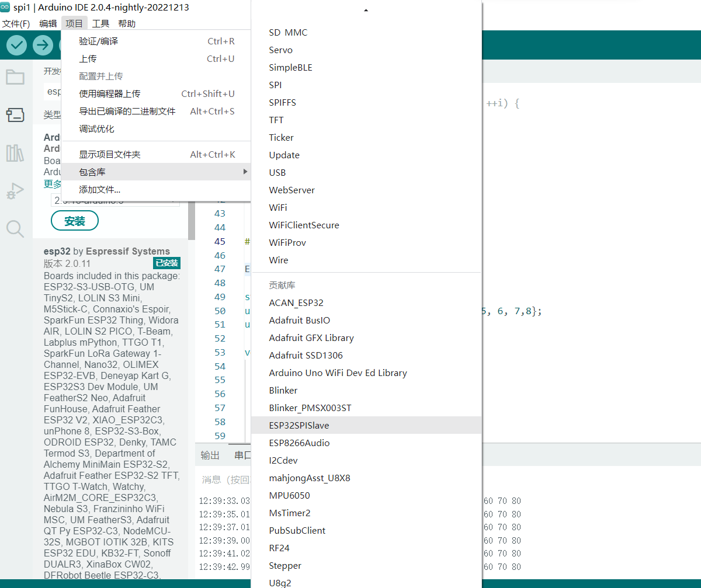Include the Stepper library
The width and height of the screenshot is (701, 588).
(x=366, y=566)
